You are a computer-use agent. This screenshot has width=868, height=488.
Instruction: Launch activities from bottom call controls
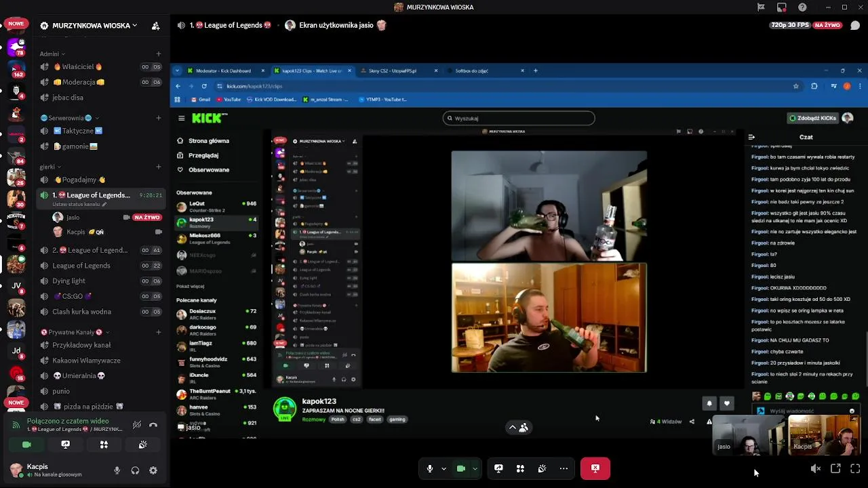(x=520, y=468)
